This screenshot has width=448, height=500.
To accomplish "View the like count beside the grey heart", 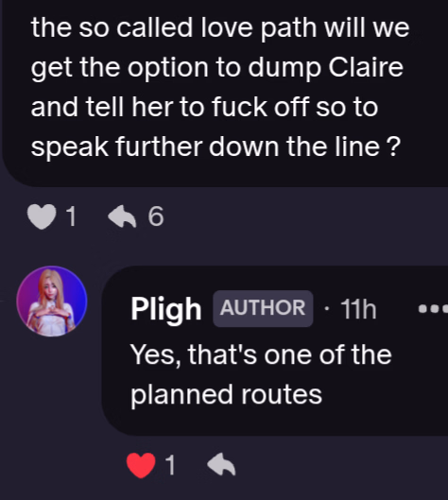I will 72,216.
